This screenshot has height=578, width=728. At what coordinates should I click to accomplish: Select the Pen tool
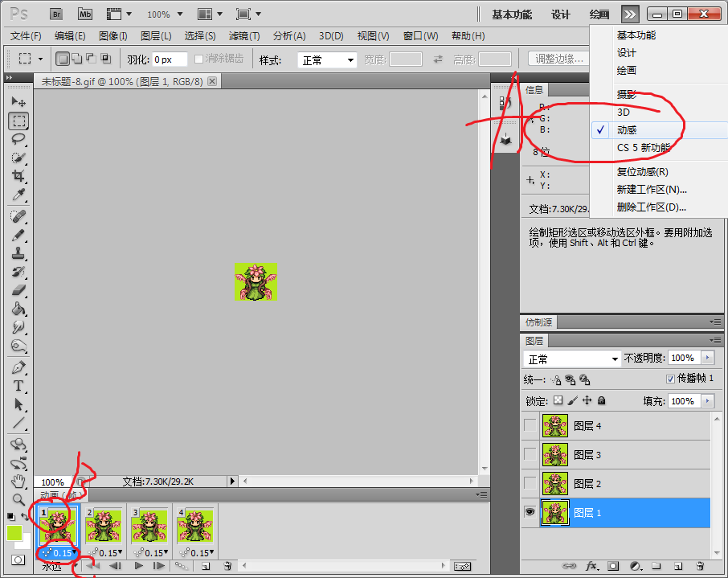coord(18,367)
